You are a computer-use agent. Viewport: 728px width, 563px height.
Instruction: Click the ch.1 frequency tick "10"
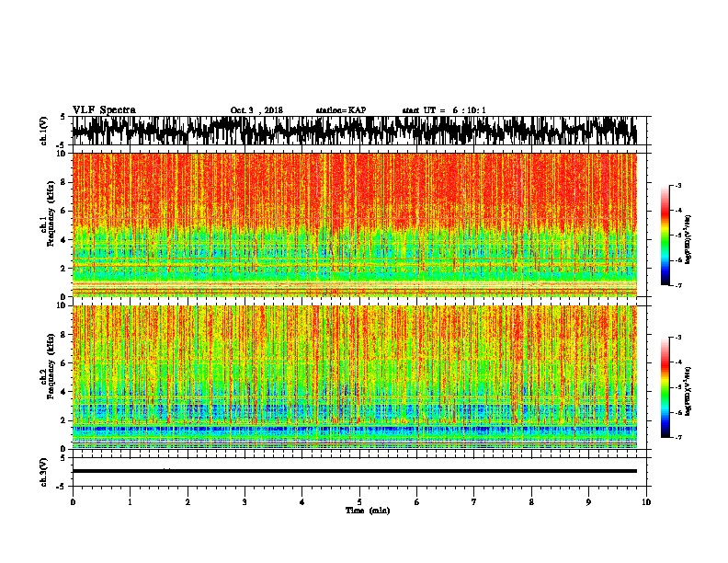click(63, 154)
